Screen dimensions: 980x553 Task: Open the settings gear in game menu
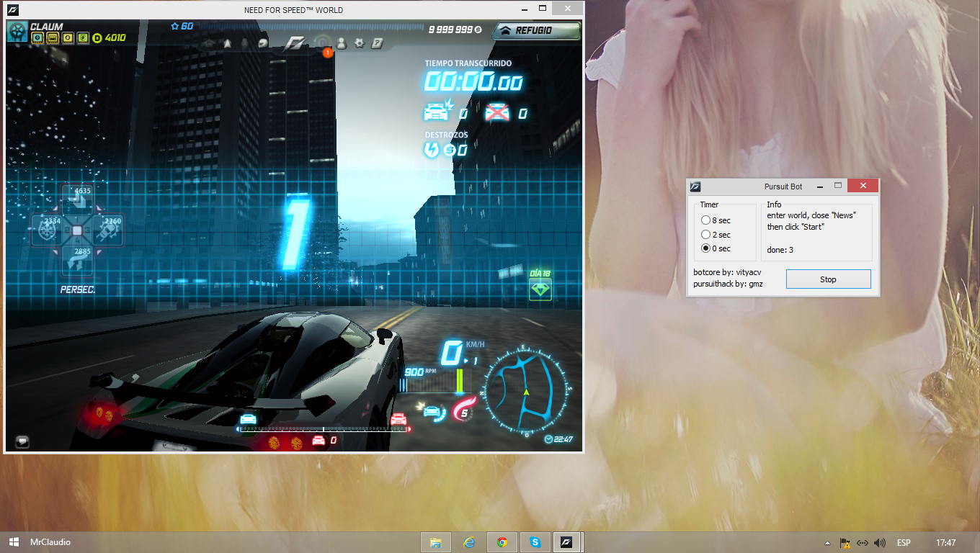click(x=359, y=43)
